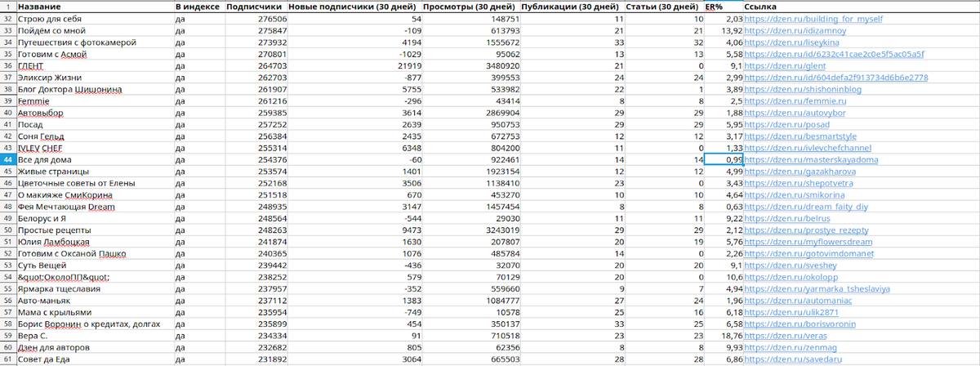
Task: Select the Новые подписчики (30 дней) header
Action: coord(354,6)
